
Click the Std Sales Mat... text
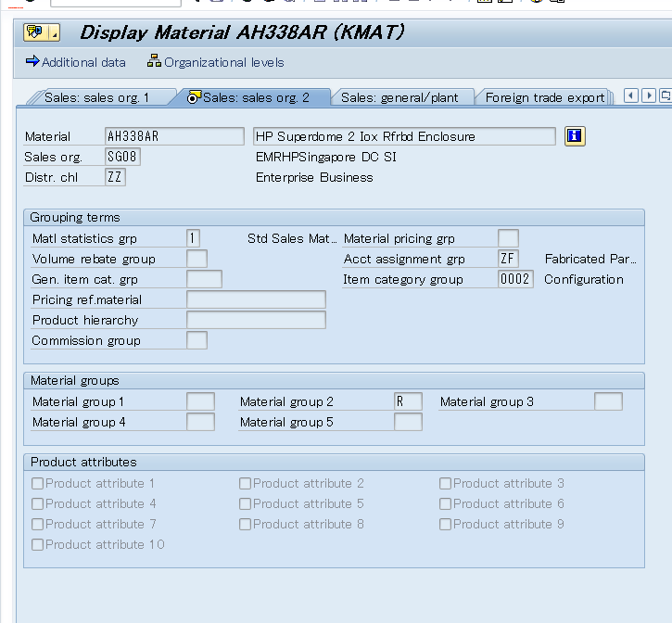(292, 238)
